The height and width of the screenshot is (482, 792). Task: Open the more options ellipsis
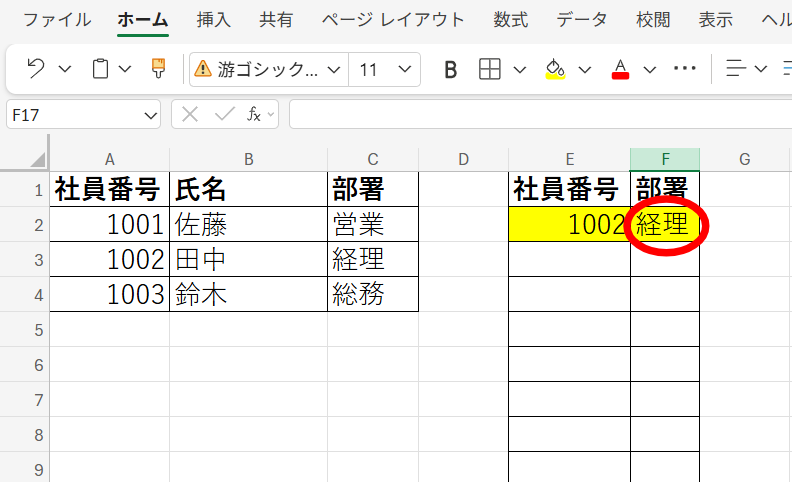click(684, 69)
